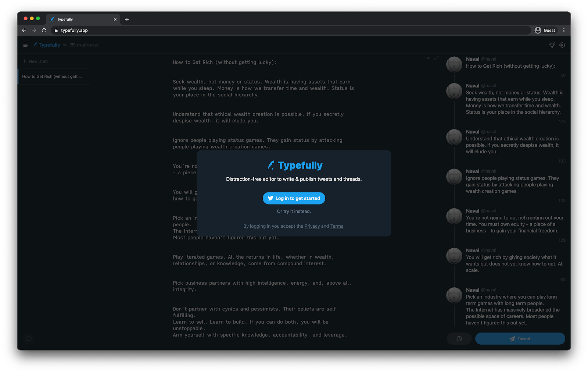Click editor paragraph starting 'Seek wealth, not money'
588x373 pixels.
pos(263,88)
